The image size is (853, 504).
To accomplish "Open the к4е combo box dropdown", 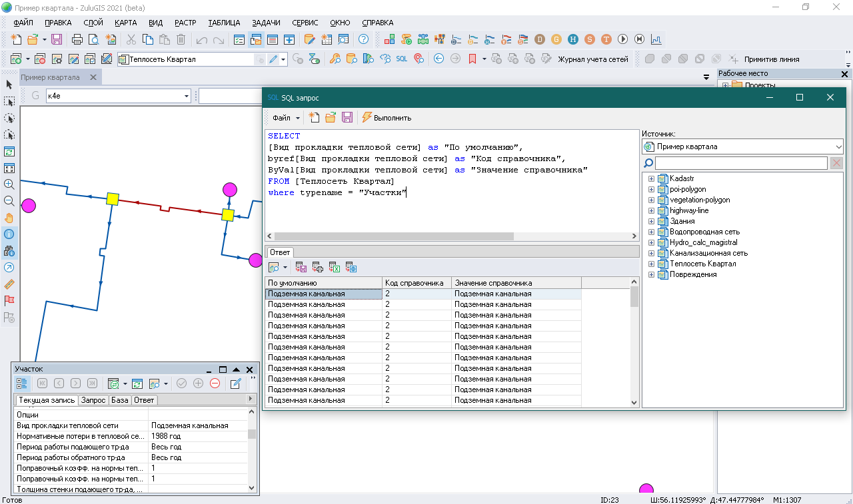I will (x=187, y=97).
